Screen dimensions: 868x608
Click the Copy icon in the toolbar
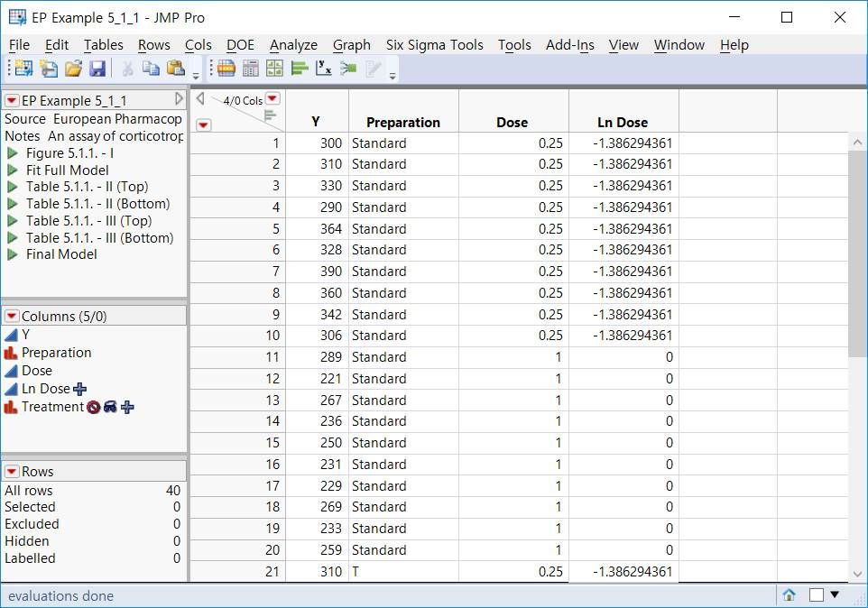coord(151,69)
